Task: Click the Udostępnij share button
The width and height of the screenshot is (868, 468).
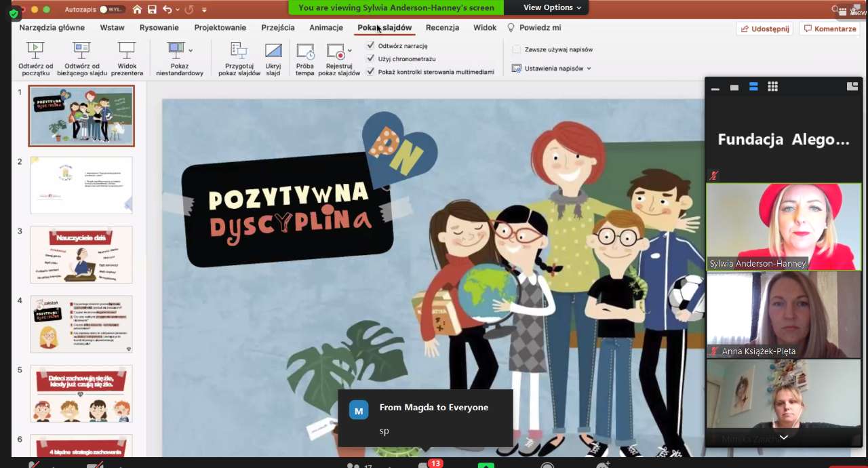Action: (765, 28)
